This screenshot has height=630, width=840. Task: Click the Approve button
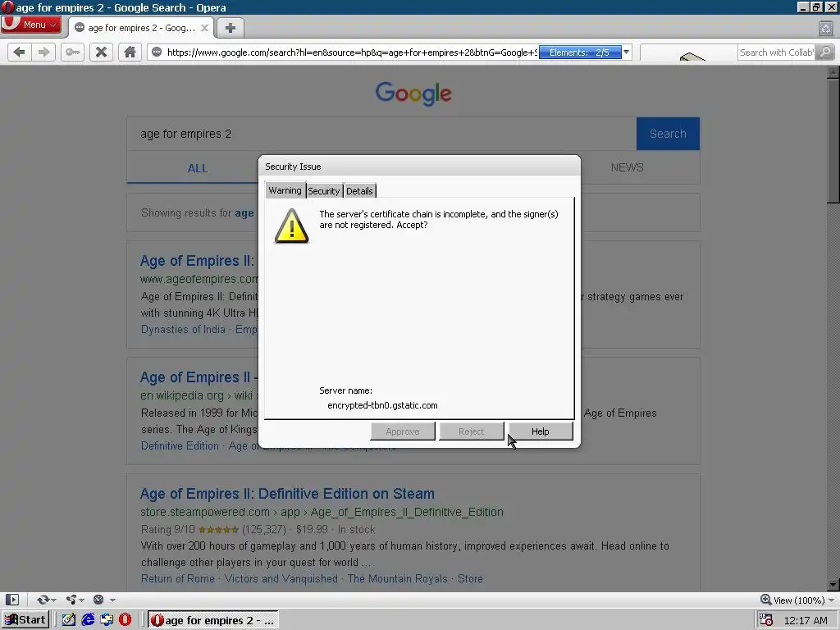point(402,431)
